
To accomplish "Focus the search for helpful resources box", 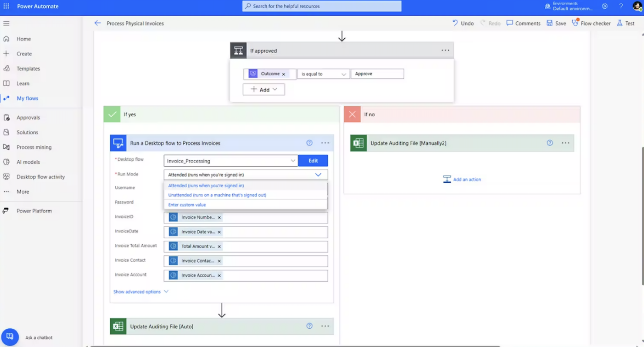I will (x=322, y=6).
